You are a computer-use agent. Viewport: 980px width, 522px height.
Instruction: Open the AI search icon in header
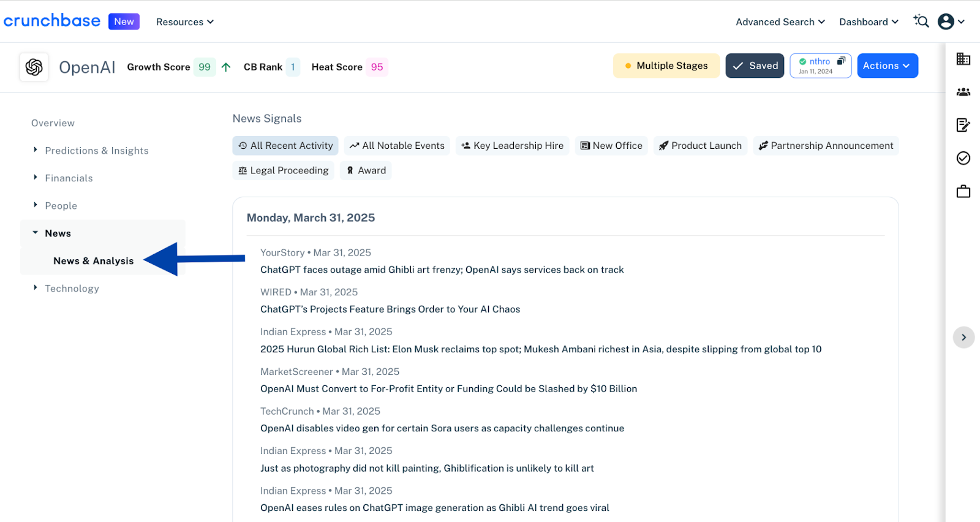[x=921, y=21]
